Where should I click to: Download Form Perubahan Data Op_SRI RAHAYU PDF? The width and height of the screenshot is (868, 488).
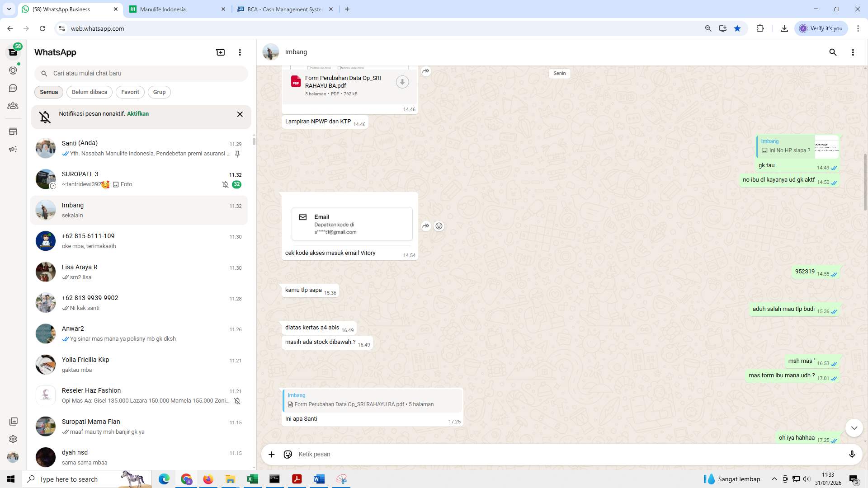pos(402,82)
